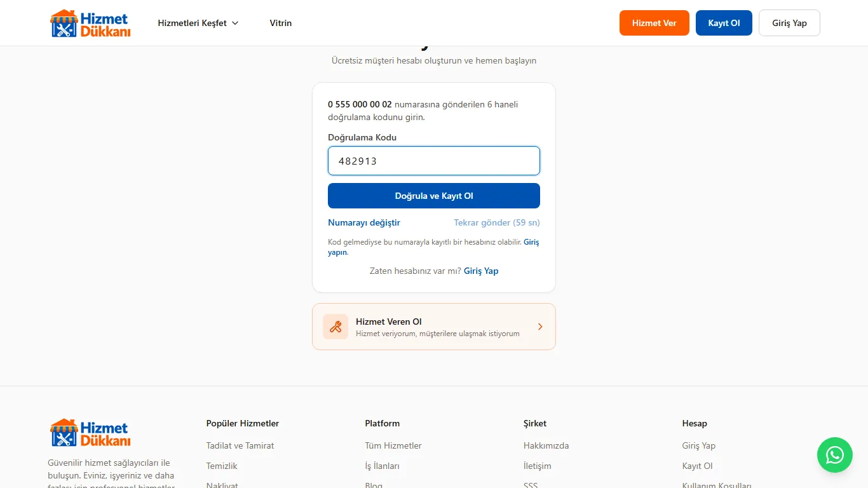This screenshot has width=868, height=488.
Task: Click Numarayı değiştir link
Action: pos(364,222)
